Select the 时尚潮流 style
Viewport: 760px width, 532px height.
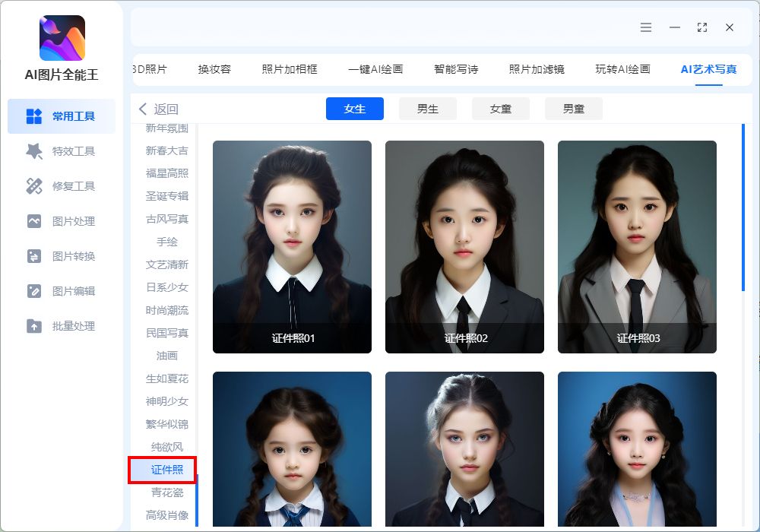[166, 310]
